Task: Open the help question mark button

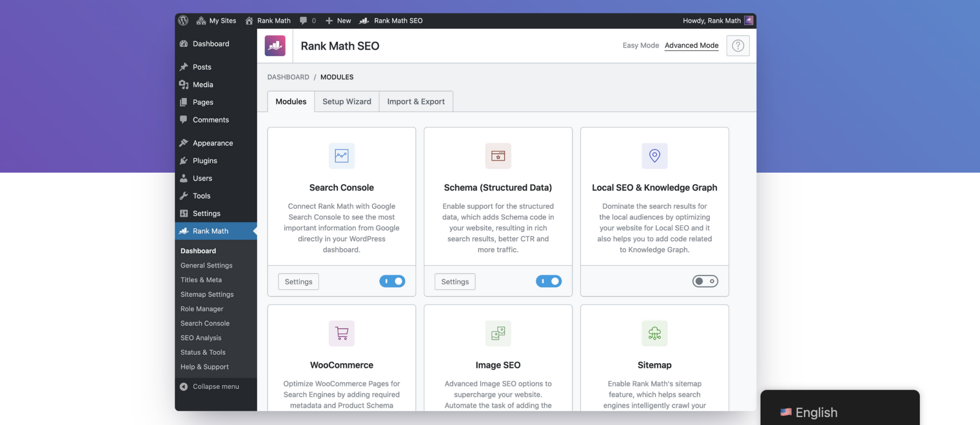Action: 738,45
